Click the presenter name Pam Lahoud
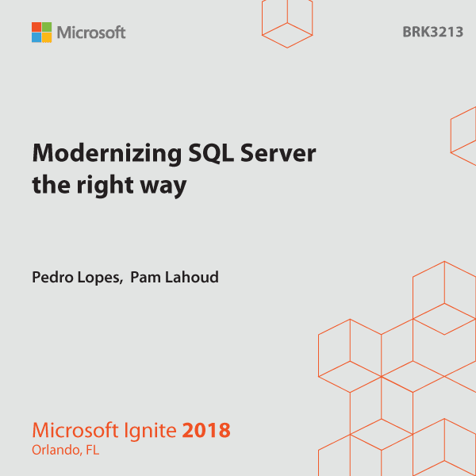 pos(175,277)
